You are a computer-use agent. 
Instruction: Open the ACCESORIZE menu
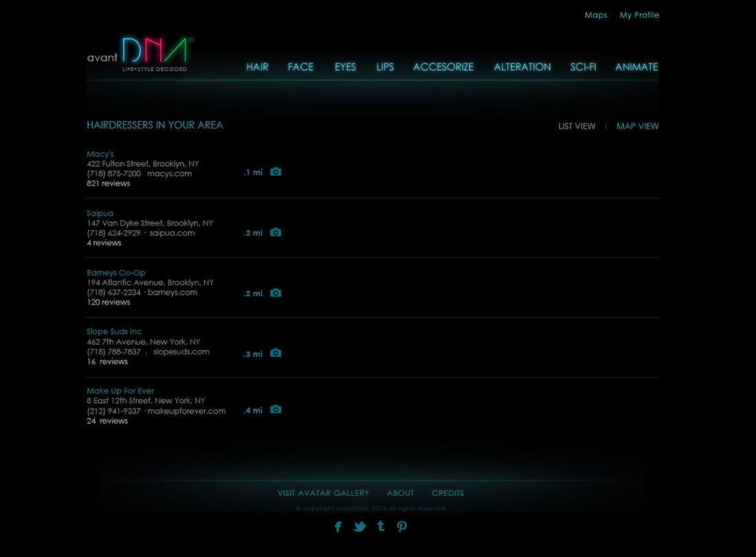tap(443, 67)
